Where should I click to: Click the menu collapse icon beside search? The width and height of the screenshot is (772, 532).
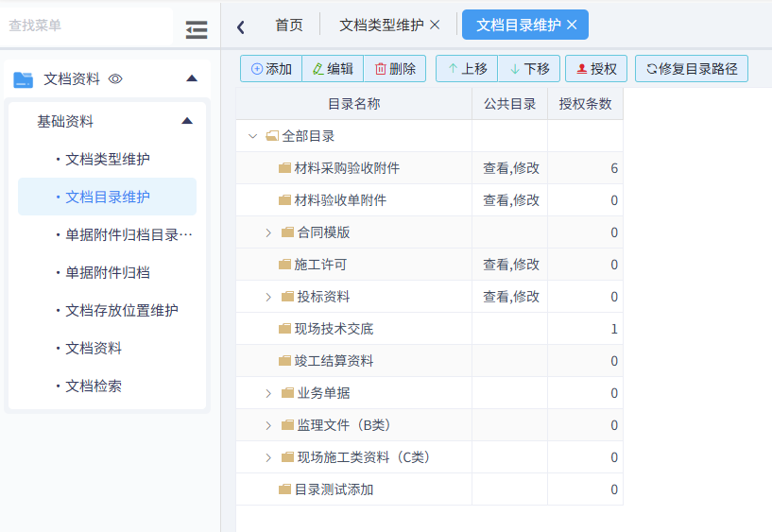[x=197, y=30]
